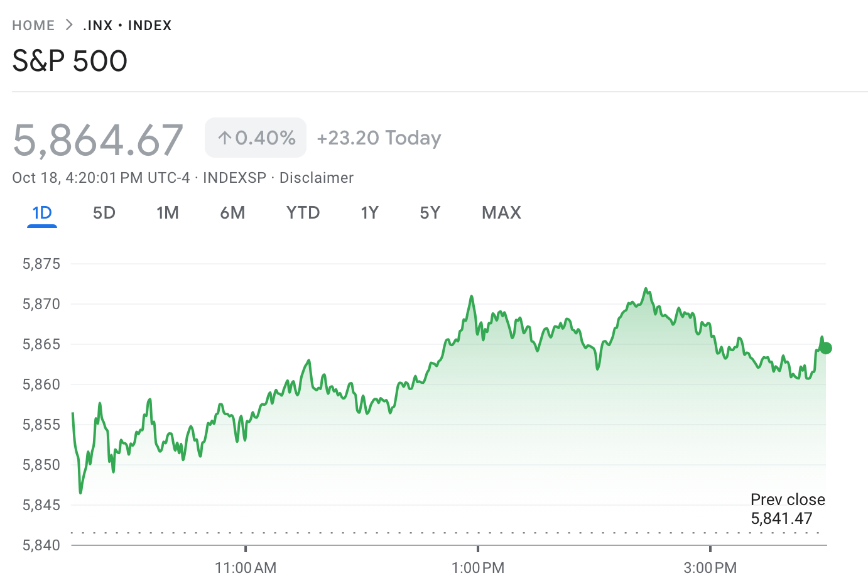This screenshot has height=588, width=868.
Task: Open the 6M chart range
Action: point(232,213)
